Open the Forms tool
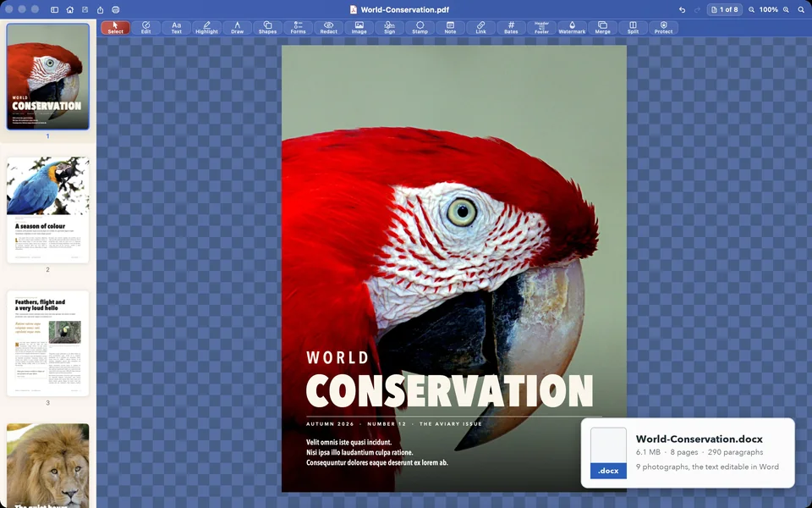The image size is (812, 508). click(299, 27)
